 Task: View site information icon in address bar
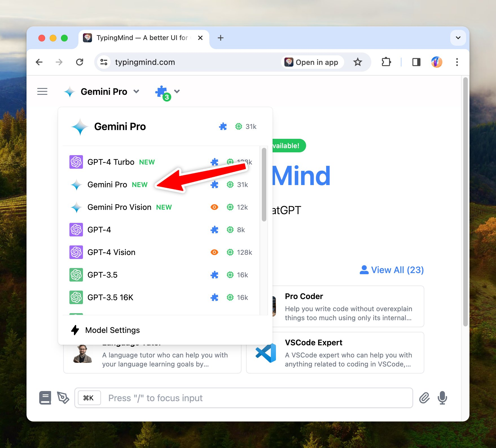tap(104, 62)
